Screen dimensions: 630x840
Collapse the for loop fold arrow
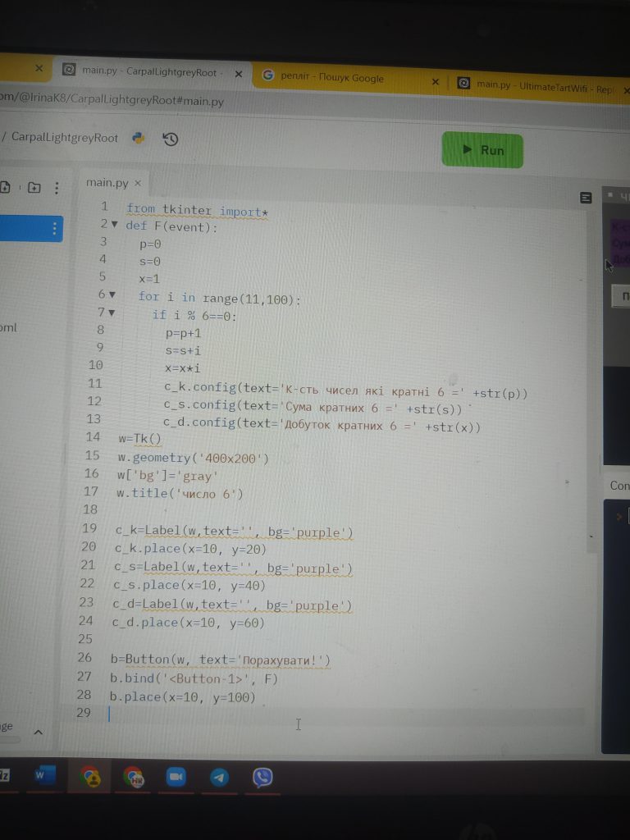point(112,294)
